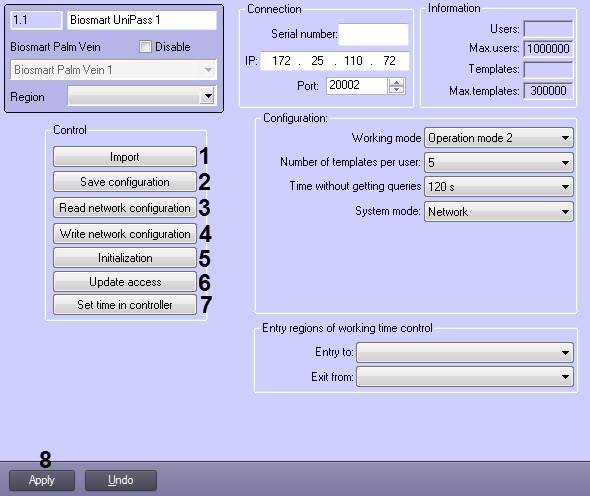
Task: Click Set time in controller button
Action: click(x=125, y=304)
